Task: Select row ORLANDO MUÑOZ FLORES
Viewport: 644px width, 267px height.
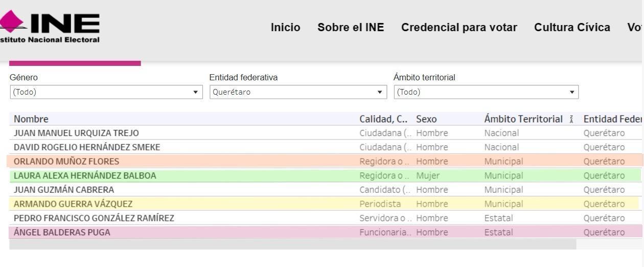Action: [325, 161]
